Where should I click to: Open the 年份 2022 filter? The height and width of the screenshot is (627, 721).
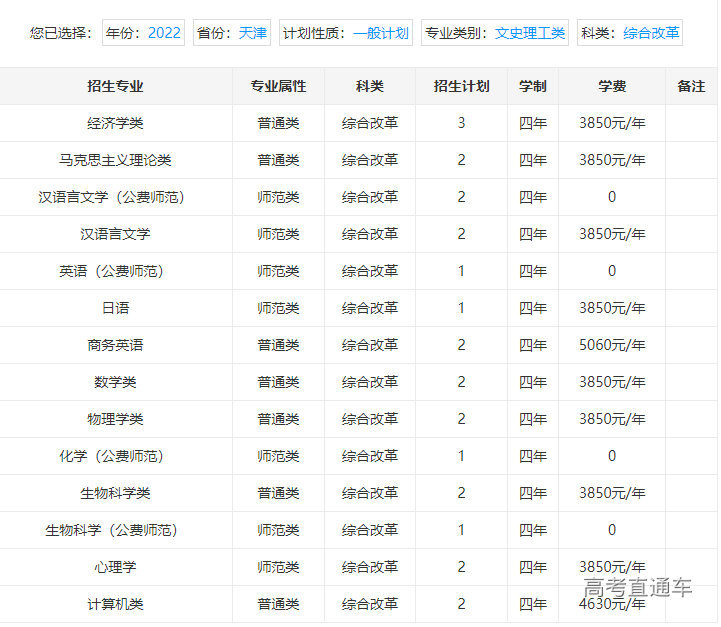[143, 33]
